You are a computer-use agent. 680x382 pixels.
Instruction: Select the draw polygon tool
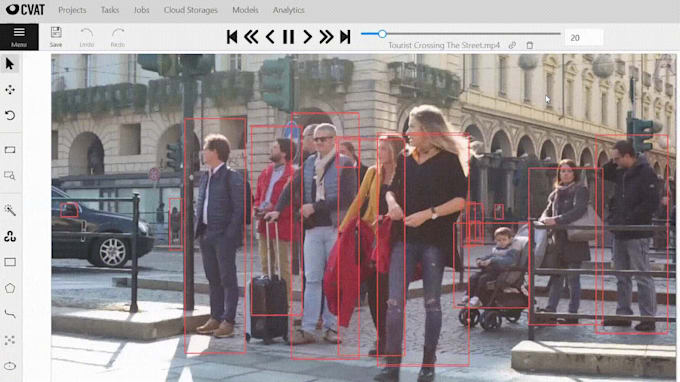tap(10, 288)
